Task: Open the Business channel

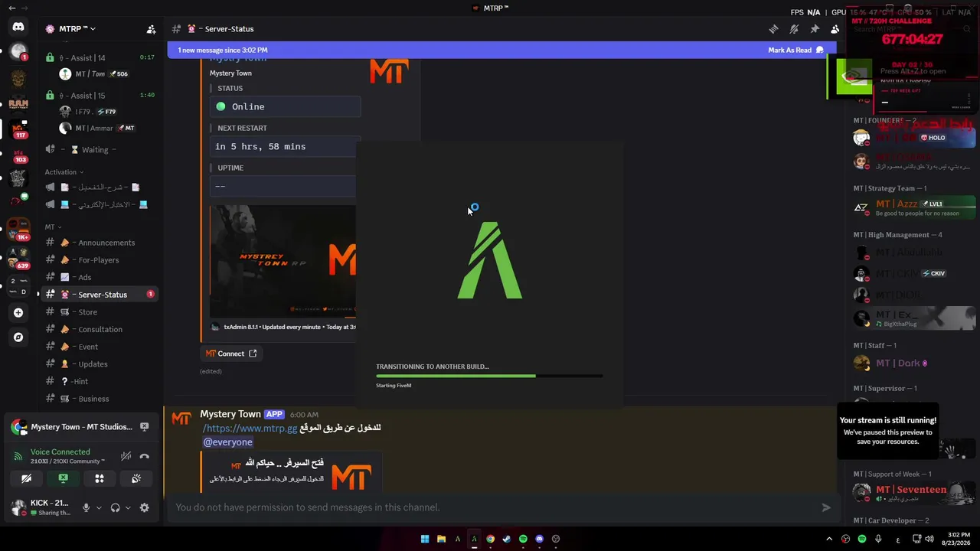Action: point(100,399)
